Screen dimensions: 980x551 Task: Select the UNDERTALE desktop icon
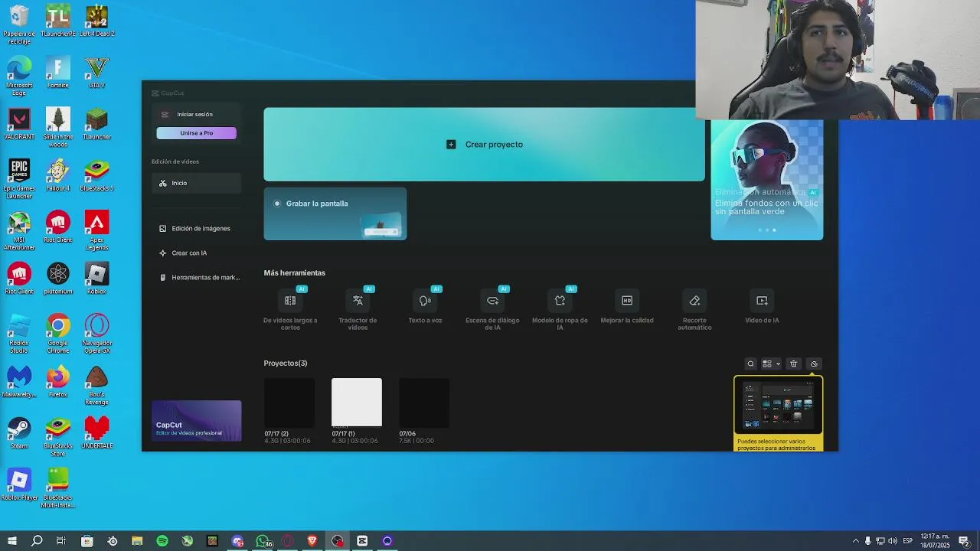pyautogui.click(x=97, y=432)
